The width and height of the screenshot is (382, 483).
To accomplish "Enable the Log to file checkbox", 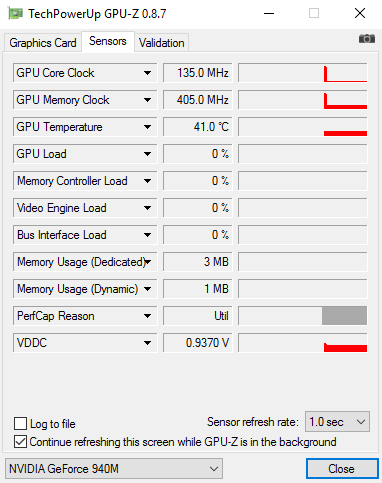I will click(20, 424).
